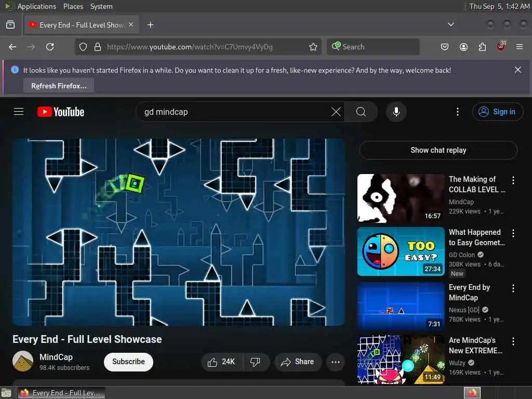Open What Happened to Easy Geometry thumbnail
532x399 pixels.
click(401, 251)
